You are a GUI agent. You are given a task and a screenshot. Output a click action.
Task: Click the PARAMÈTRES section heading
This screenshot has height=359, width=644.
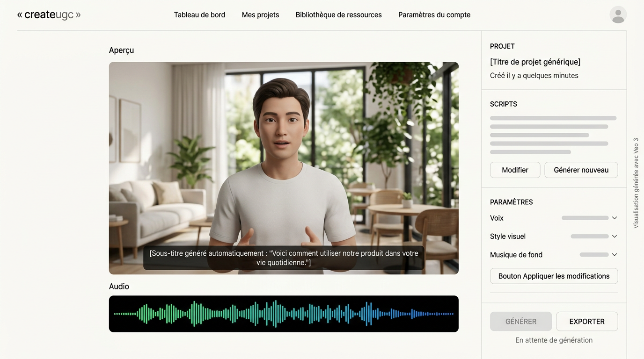[x=512, y=202]
